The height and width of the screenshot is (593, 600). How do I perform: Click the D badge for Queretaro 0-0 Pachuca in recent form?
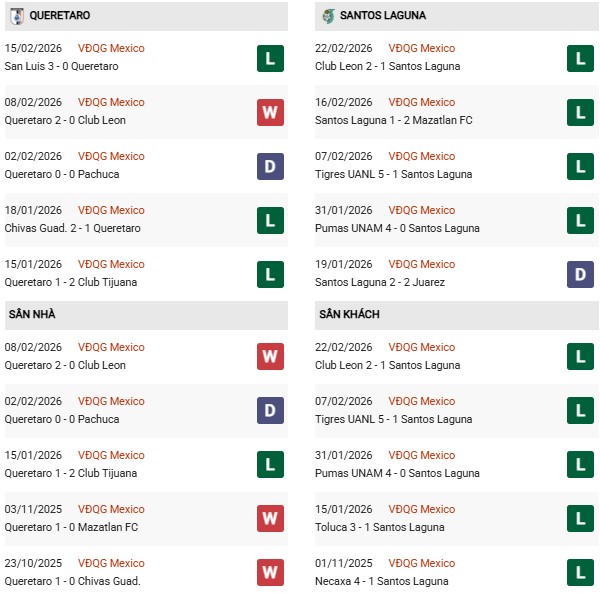point(270,166)
